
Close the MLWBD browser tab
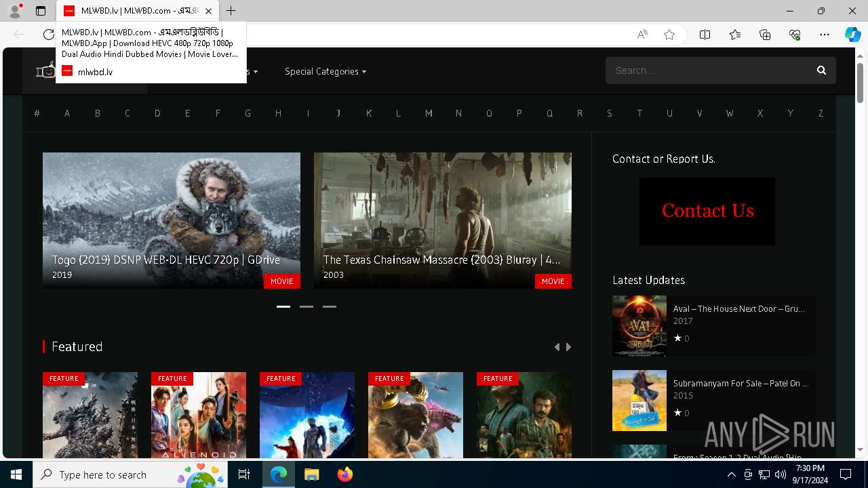tap(208, 11)
